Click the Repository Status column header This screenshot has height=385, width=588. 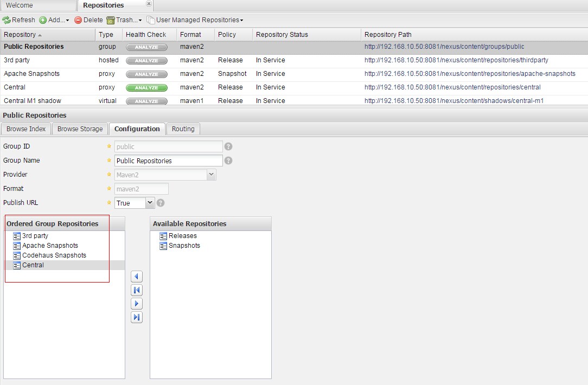(x=306, y=35)
